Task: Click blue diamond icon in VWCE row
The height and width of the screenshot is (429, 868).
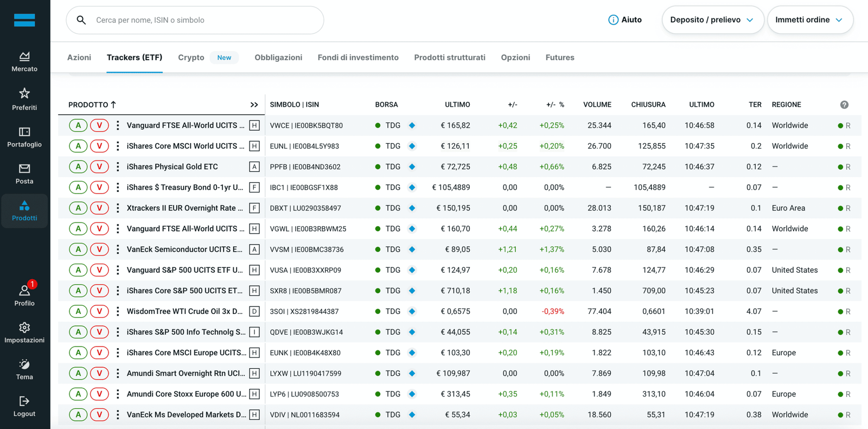Action: coord(412,126)
